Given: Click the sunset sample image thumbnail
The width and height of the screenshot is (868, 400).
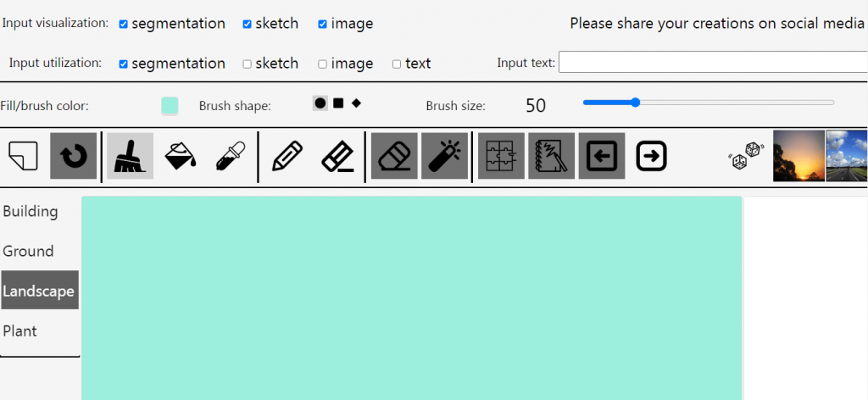Looking at the screenshot, I should pyautogui.click(x=798, y=156).
